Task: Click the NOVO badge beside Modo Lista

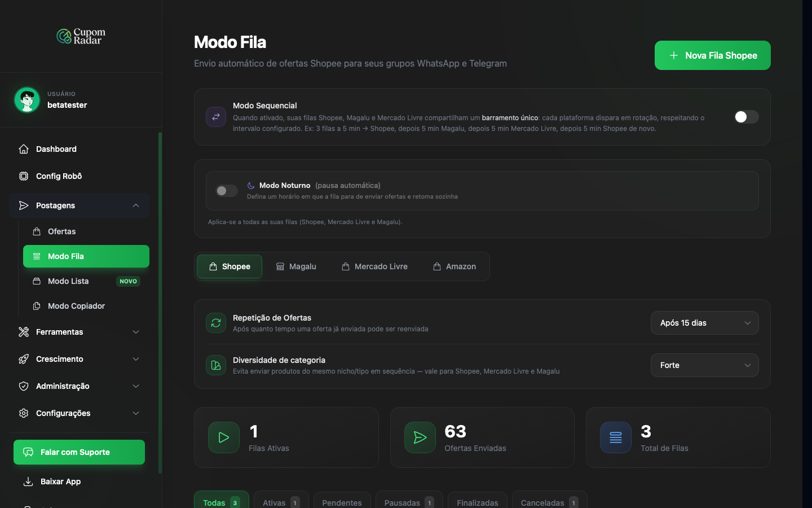Action: [128, 281]
